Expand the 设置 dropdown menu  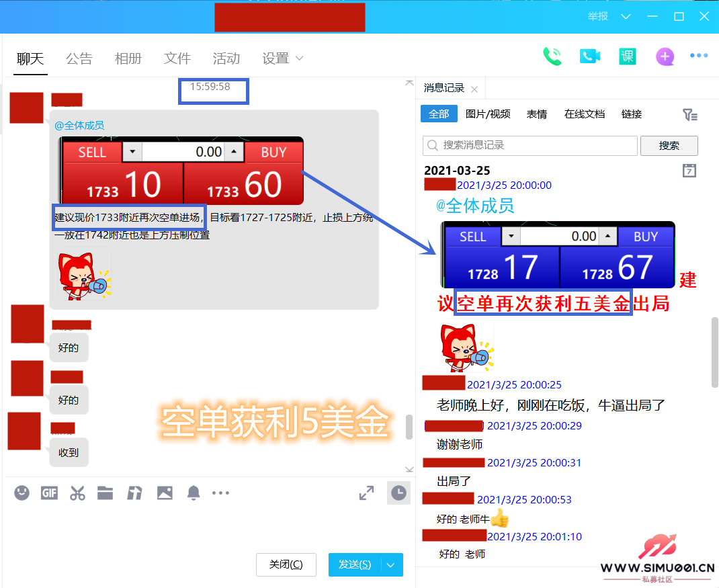[x=283, y=58]
